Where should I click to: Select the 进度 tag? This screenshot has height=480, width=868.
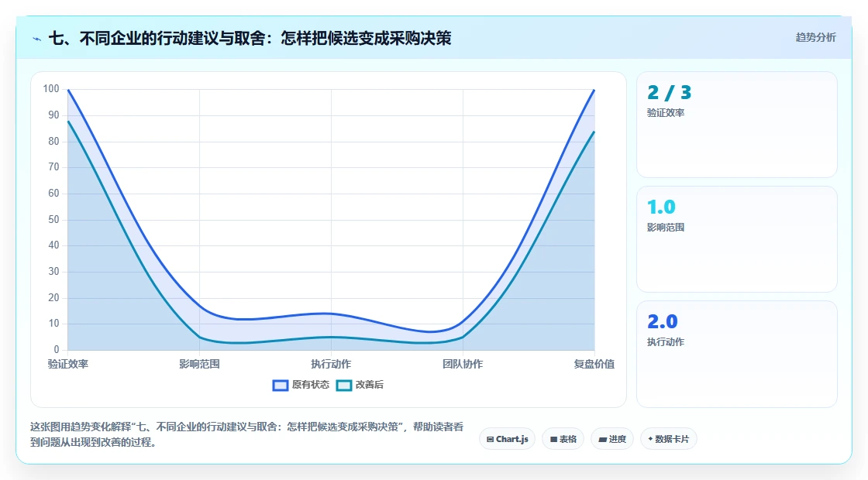tap(612, 439)
